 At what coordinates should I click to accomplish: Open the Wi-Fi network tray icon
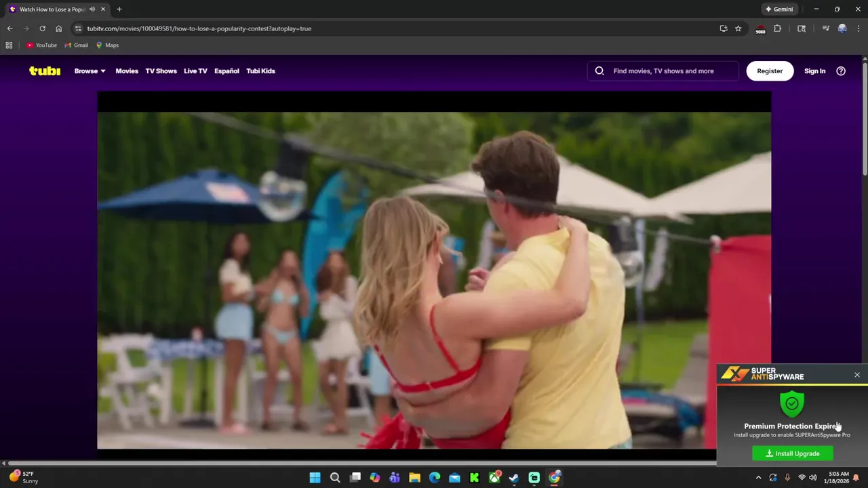(802, 478)
